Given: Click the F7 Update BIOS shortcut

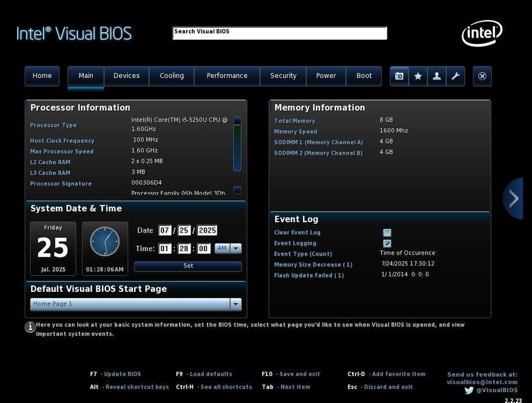Looking at the screenshot, I should [115, 374].
